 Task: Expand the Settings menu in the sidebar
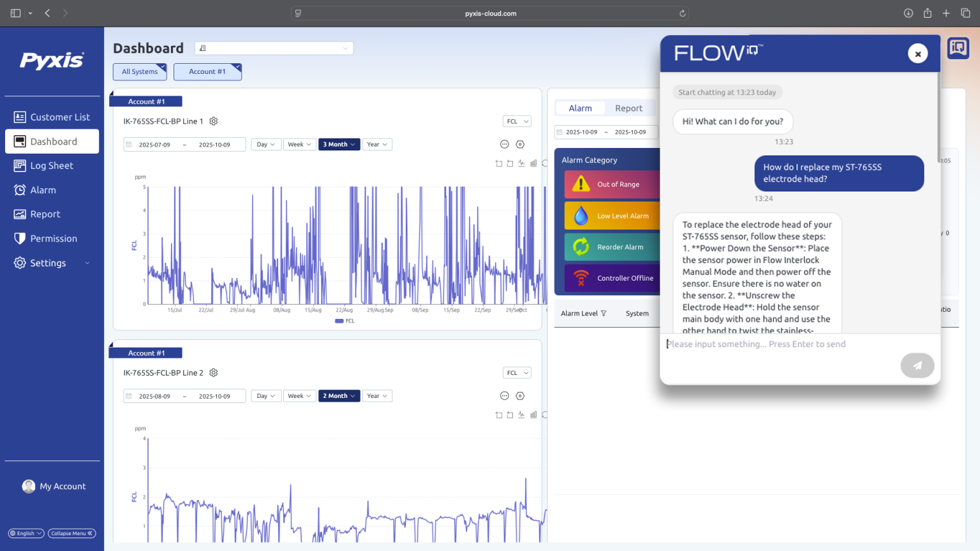48,263
